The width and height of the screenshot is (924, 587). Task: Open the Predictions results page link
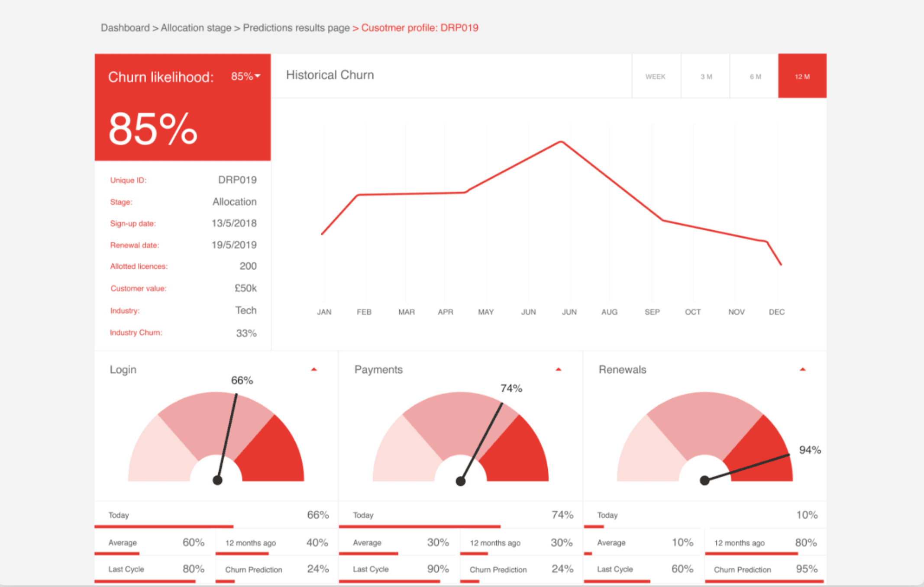click(x=296, y=27)
